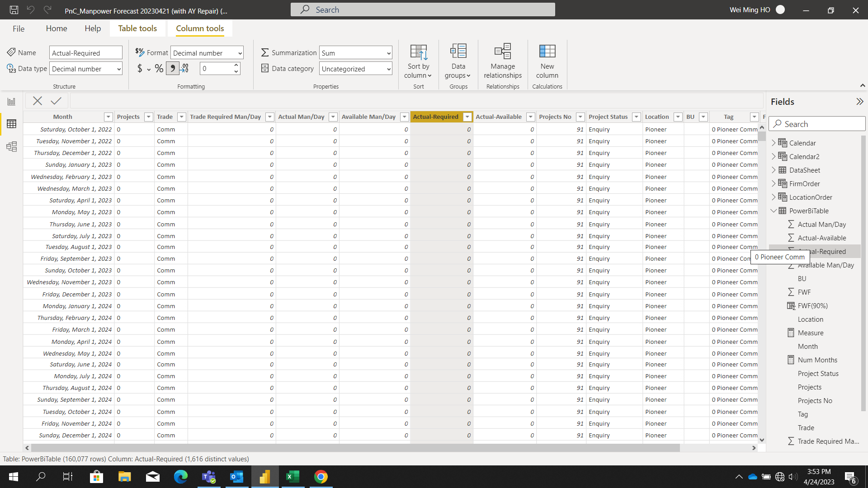Select the Location column header

(x=656, y=117)
